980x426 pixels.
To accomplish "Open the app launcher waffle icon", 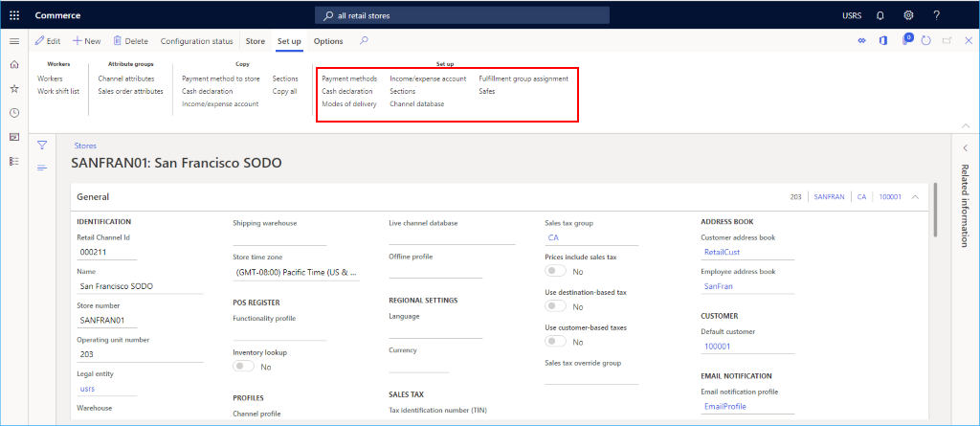I will click(13, 15).
